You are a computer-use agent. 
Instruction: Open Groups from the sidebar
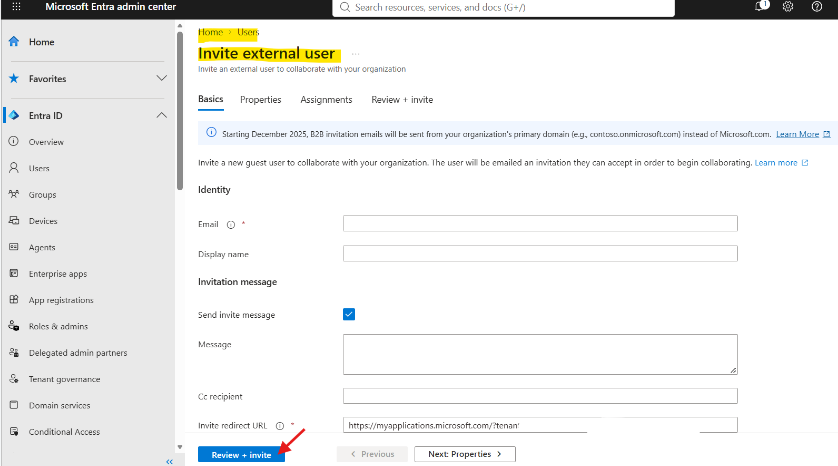(42, 195)
